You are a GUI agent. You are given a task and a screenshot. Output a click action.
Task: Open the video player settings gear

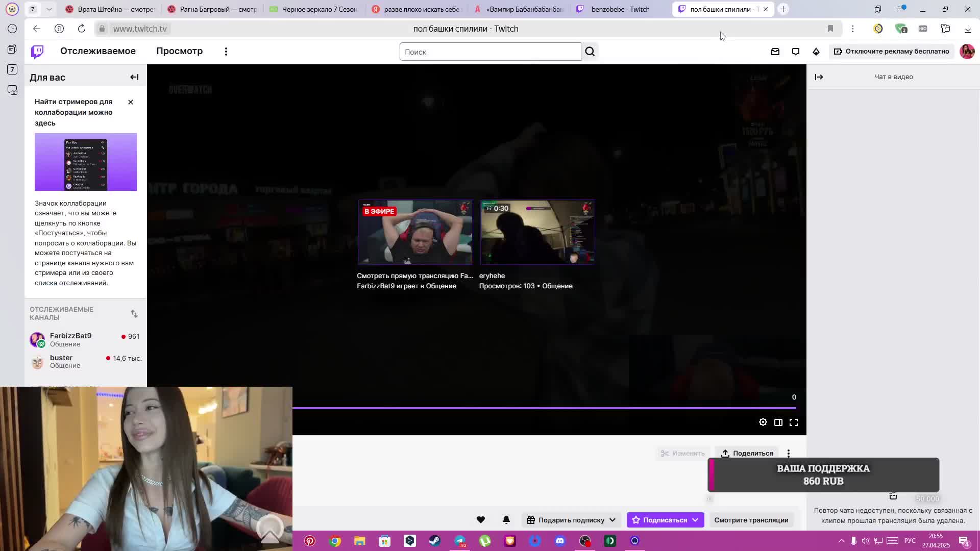tap(763, 422)
